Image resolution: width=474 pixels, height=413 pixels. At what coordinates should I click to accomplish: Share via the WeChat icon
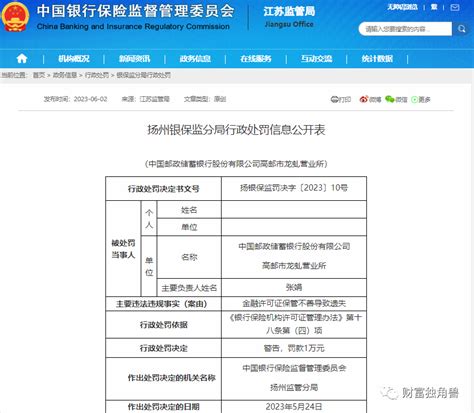point(389,99)
